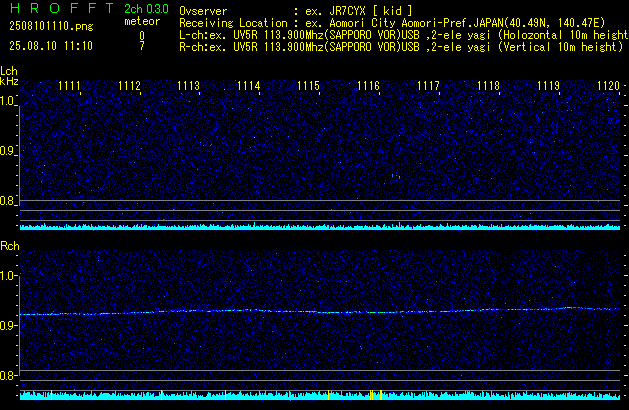629x410 pixels.
Task: Click the 'H R O F F T' title text
Action: click(62, 8)
